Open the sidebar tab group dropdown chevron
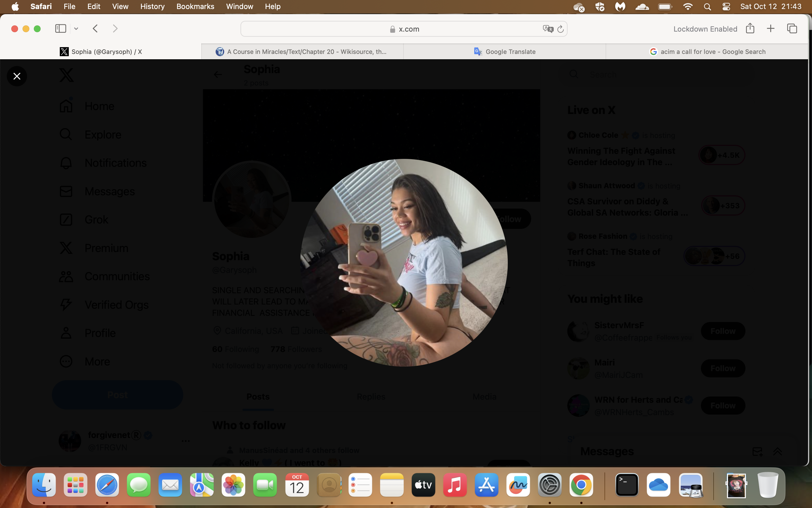This screenshot has width=812, height=508. tap(76, 29)
